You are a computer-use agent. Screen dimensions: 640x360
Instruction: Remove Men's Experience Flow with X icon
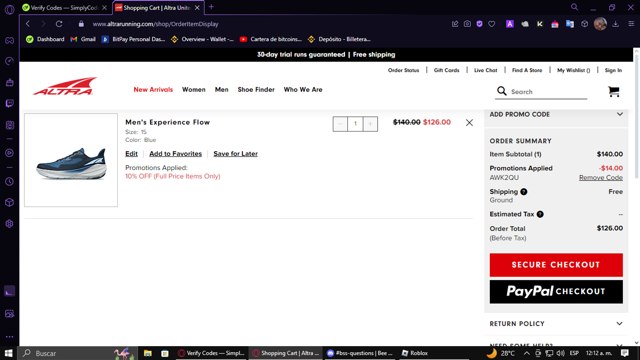[x=469, y=122]
